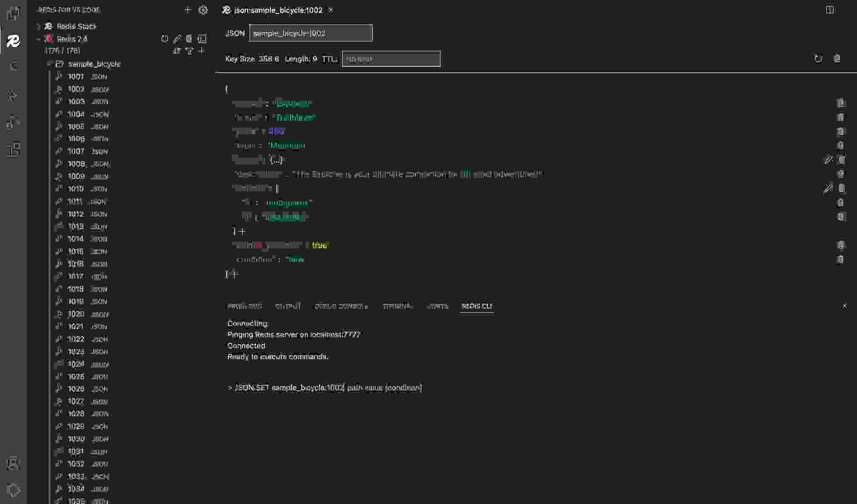Delete the price field via trash icon

pos(840,131)
